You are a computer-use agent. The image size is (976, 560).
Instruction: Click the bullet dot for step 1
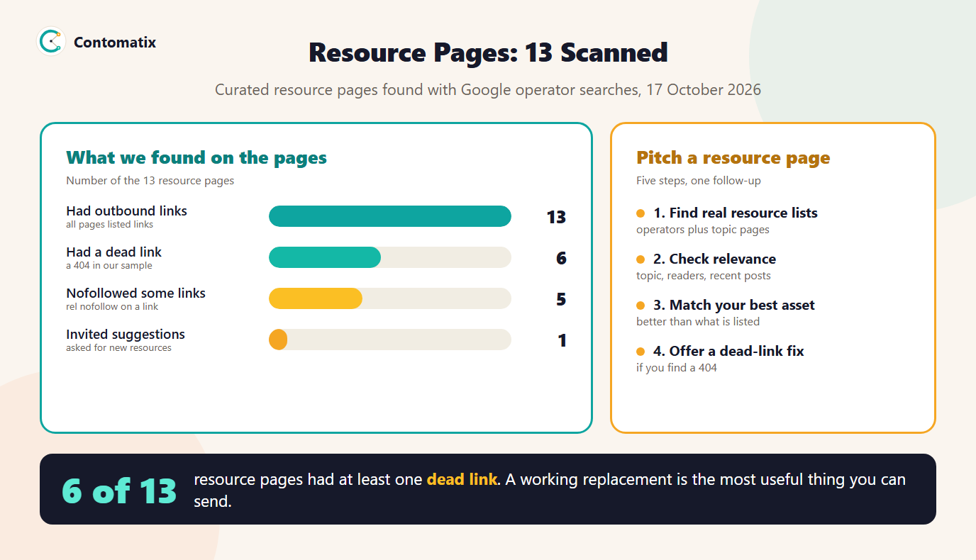click(640, 213)
